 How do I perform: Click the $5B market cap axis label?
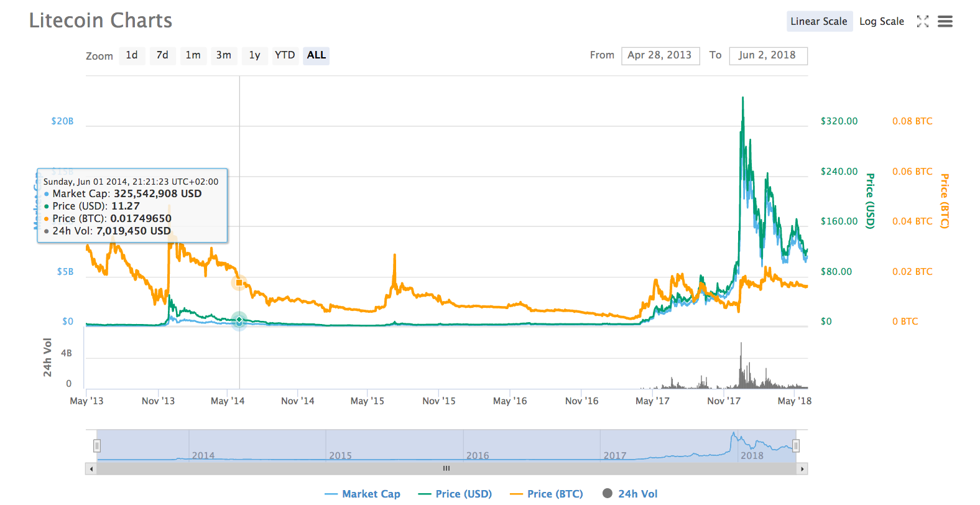click(65, 272)
